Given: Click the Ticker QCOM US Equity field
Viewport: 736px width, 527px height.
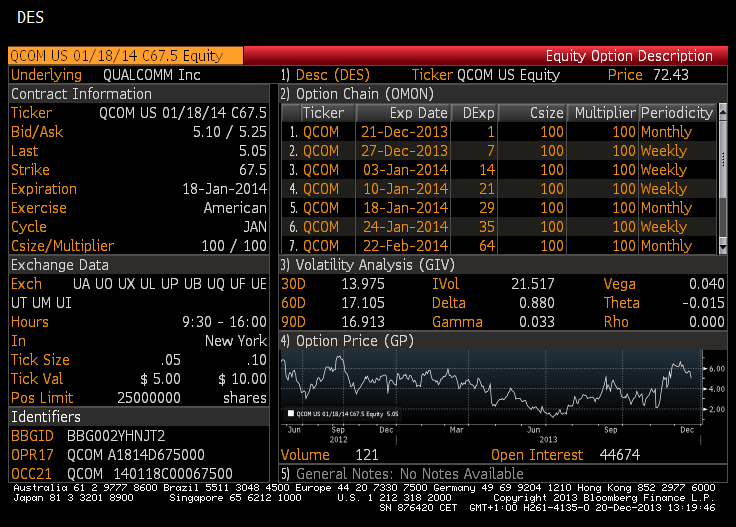Looking at the screenshot, I should click(508, 75).
